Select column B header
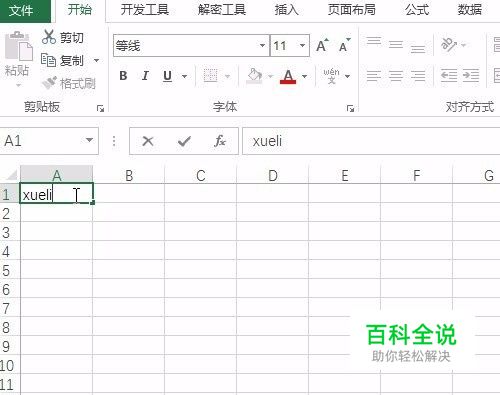Viewport: 500px width, 395px height. click(x=129, y=175)
